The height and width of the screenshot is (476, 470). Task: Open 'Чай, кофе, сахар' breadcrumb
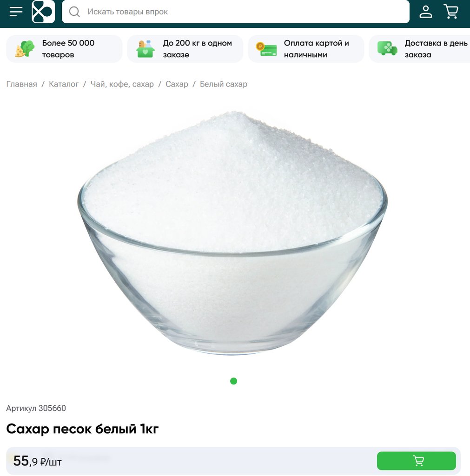(x=122, y=84)
